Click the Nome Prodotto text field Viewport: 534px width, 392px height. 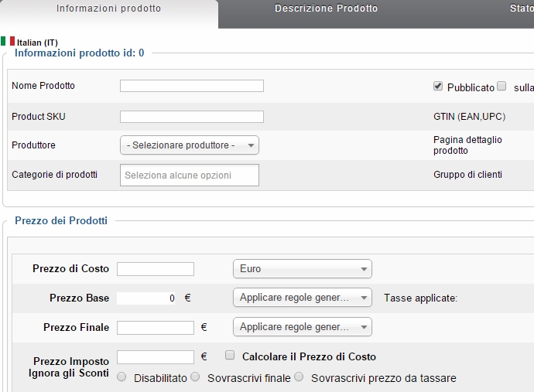click(191, 86)
